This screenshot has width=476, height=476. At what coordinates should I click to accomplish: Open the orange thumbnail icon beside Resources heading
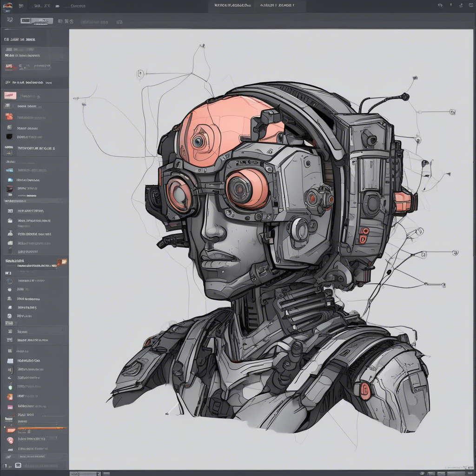click(x=62, y=262)
